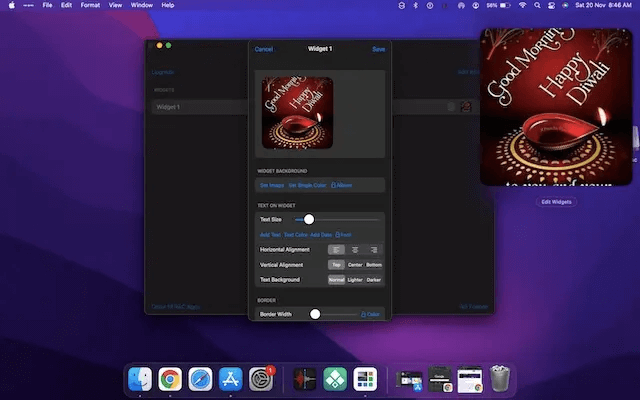This screenshot has width=640, height=400.
Task: Click the Text Size slider knob
Action: click(x=309, y=219)
